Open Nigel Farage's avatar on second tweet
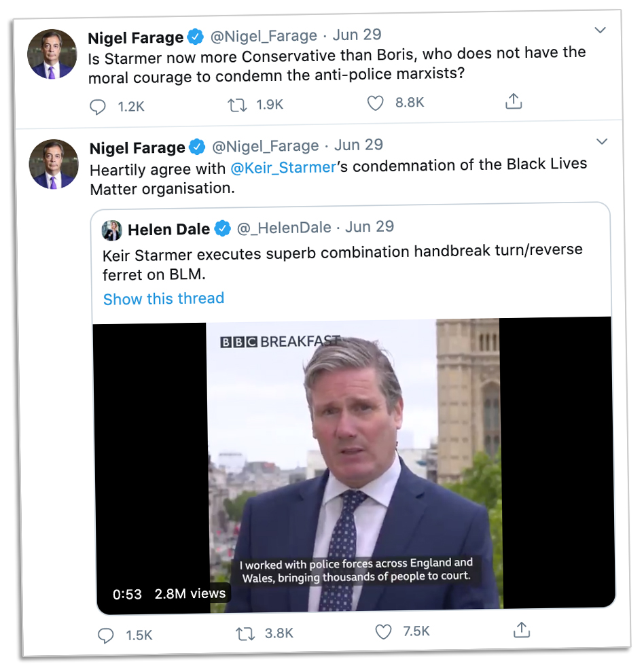Image resolution: width=644 pixels, height=666 pixels. pos(53,165)
